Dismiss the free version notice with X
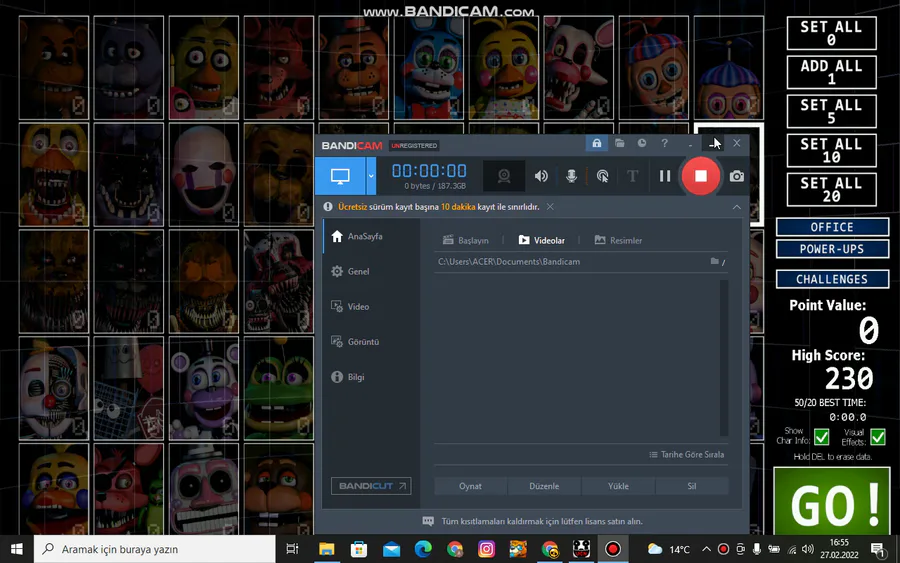 [x=550, y=207]
